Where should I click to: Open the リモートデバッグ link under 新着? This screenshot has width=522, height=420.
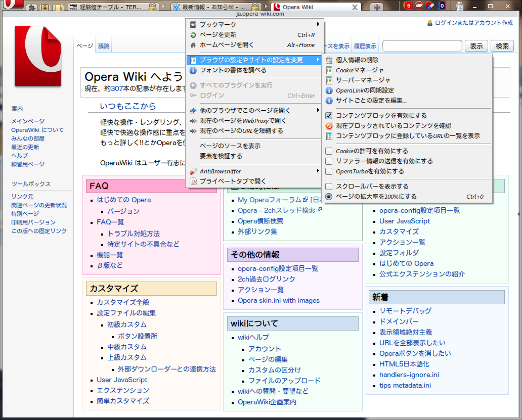pos(406,311)
